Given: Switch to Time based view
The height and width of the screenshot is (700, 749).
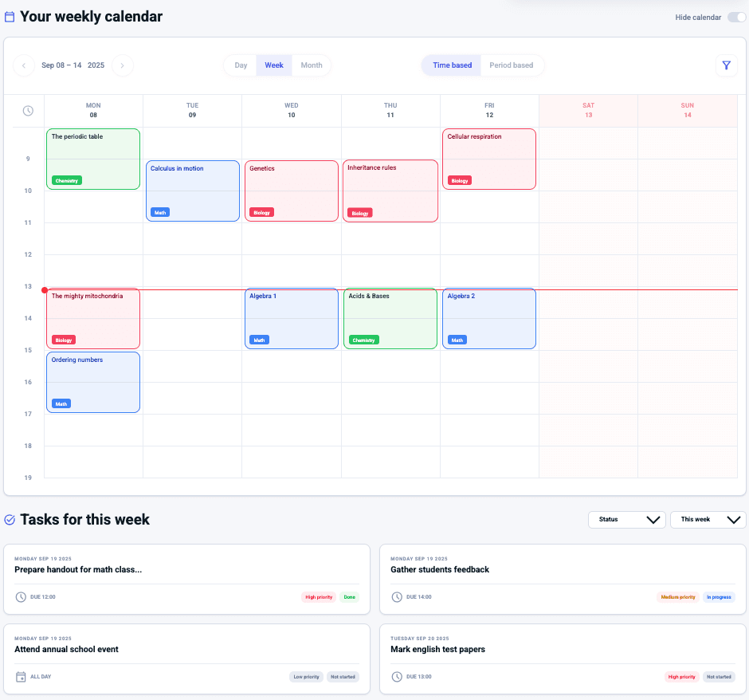Looking at the screenshot, I should point(452,65).
